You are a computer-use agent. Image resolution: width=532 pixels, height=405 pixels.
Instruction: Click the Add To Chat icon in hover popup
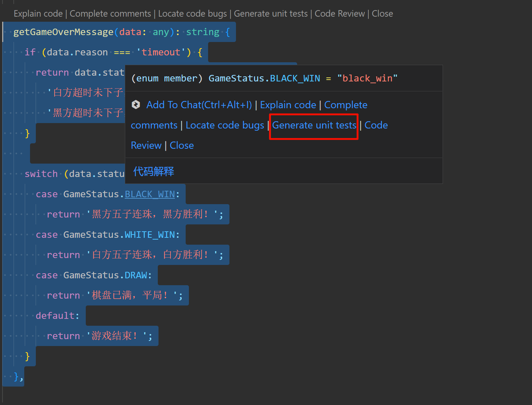point(136,105)
